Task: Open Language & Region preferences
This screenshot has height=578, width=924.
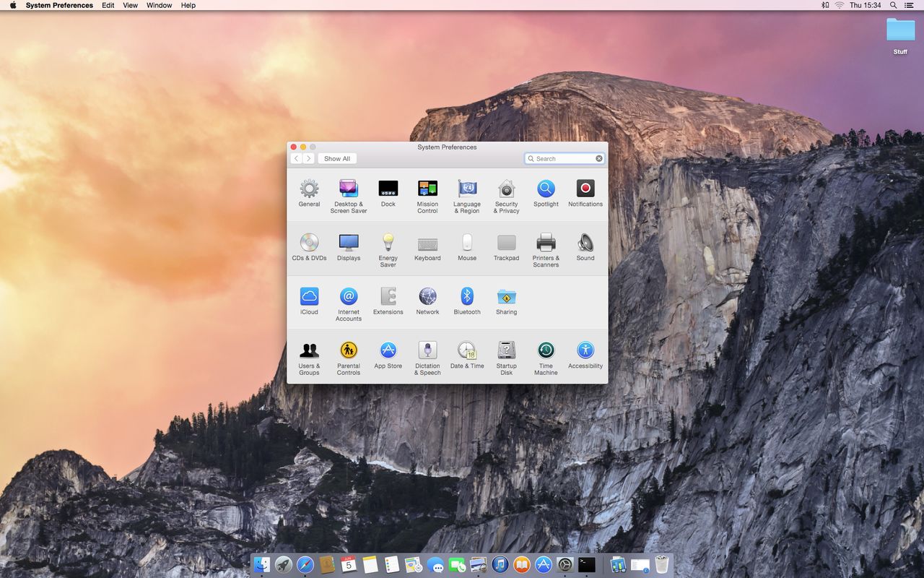Action: (x=467, y=196)
